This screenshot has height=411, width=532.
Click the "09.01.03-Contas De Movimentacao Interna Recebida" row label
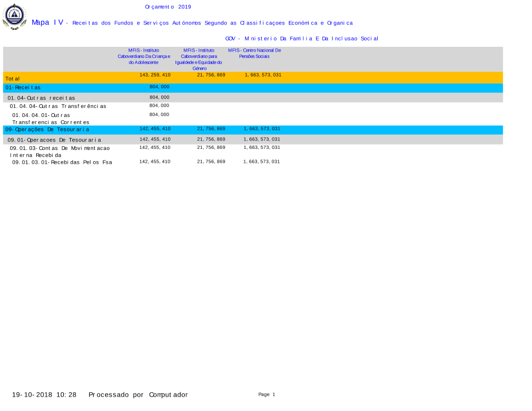click(x=60, y=152)
